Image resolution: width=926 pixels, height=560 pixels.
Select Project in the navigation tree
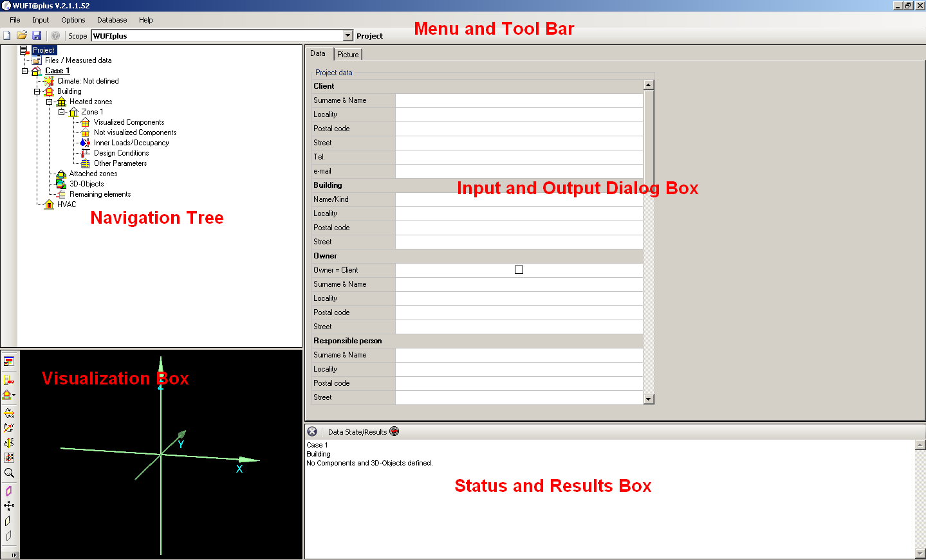click(44, 50)
